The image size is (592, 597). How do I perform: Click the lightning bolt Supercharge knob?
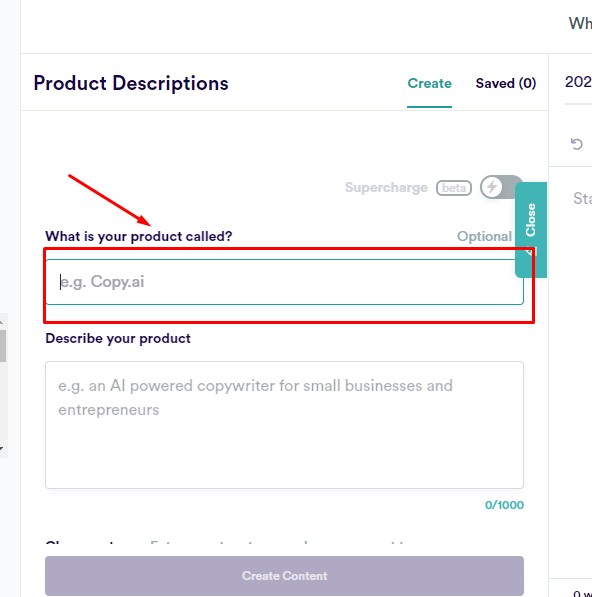(492, 187)
